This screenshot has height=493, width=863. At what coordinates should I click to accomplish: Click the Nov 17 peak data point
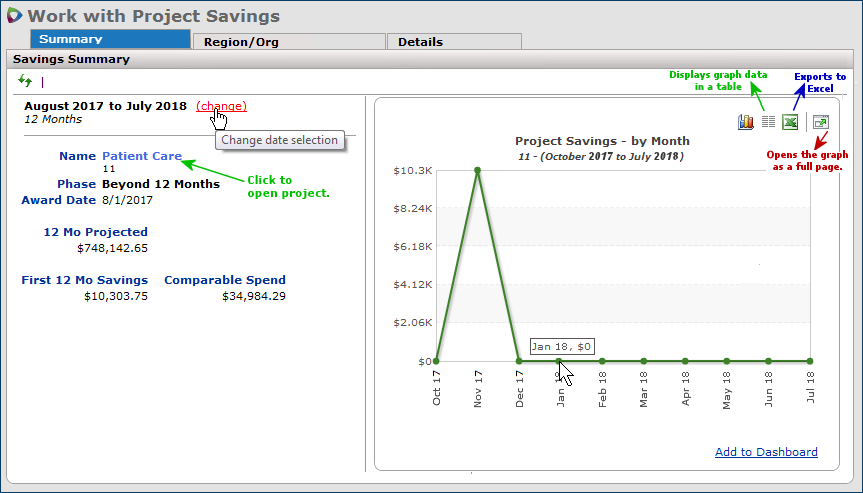click(x=477, y=170)
